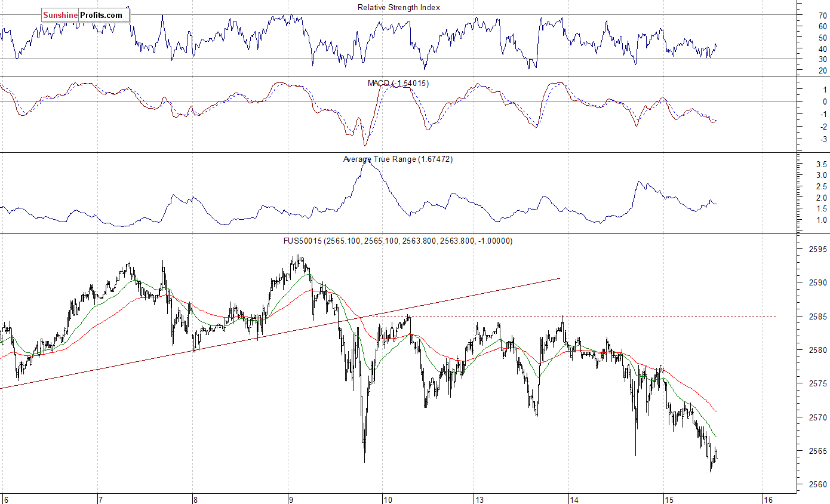This screenshot has width=830, height=504.
Task: Click the Relative Strength Index title
Action: pos(399,7)
